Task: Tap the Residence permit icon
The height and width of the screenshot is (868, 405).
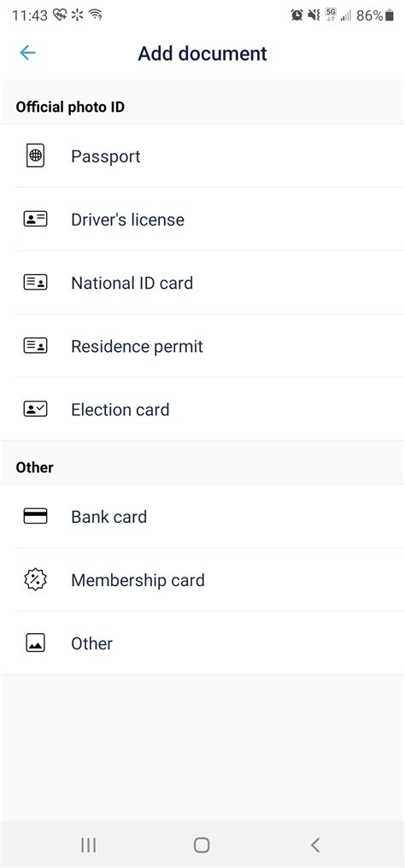Action: [x=35, y=346]
